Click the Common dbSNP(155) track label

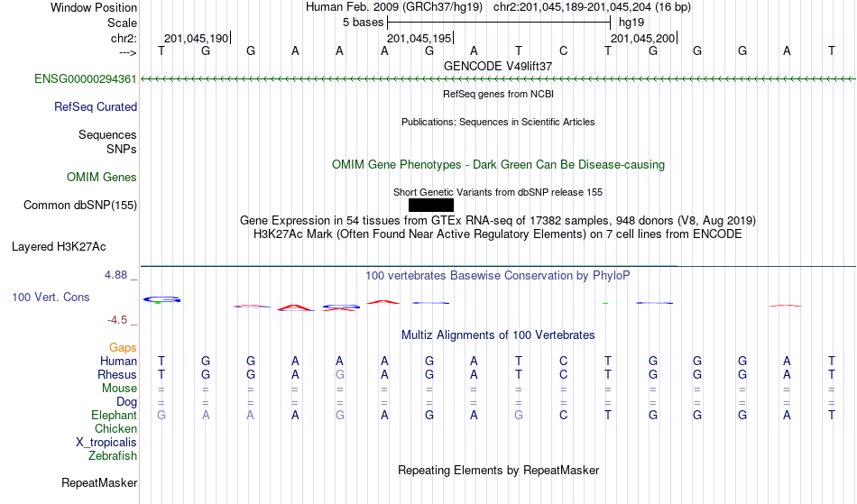(x=80, y=206)
